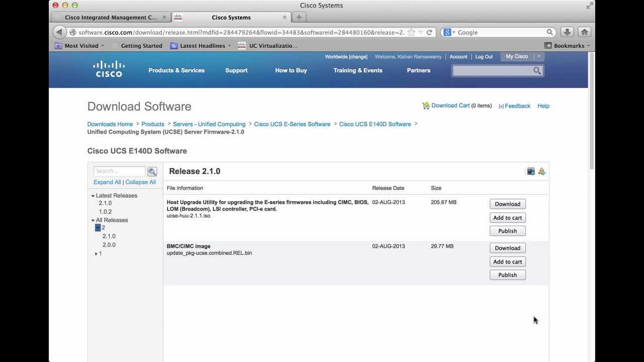This screenshot has width=644, height=362.
Task: Click the magnifier in the Cisco site search
Action: 537,71
